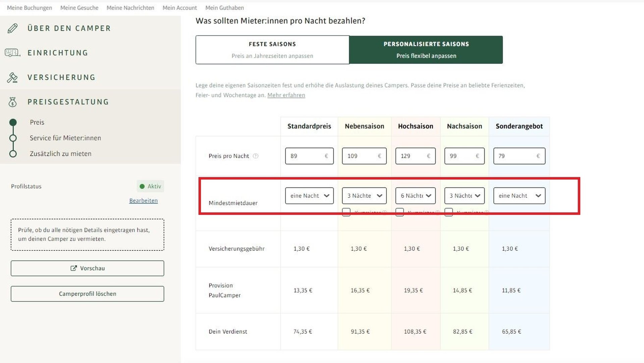
Task: Click the Standardpreis column header
Action: point(309,126)
